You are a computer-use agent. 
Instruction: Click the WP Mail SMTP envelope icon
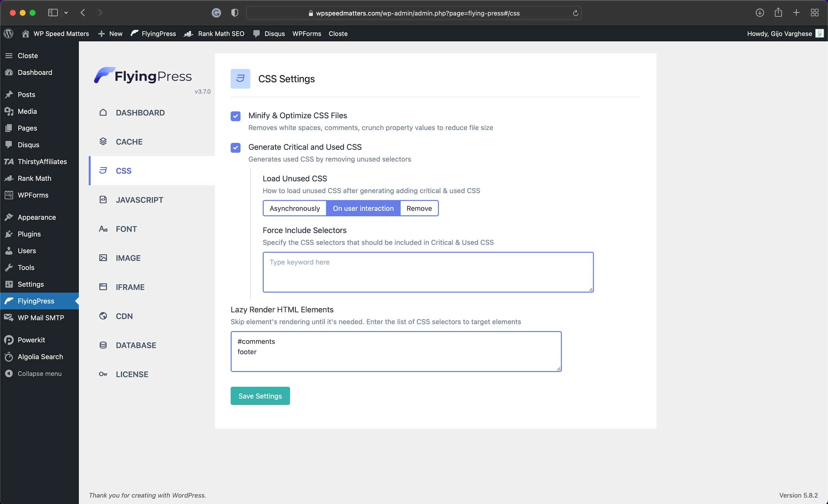(x=9, y=318)
